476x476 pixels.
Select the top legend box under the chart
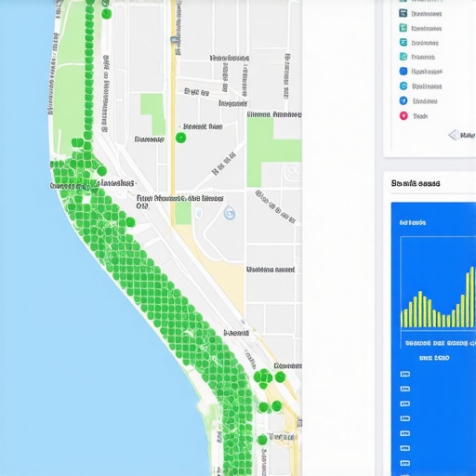pos(405,374)
